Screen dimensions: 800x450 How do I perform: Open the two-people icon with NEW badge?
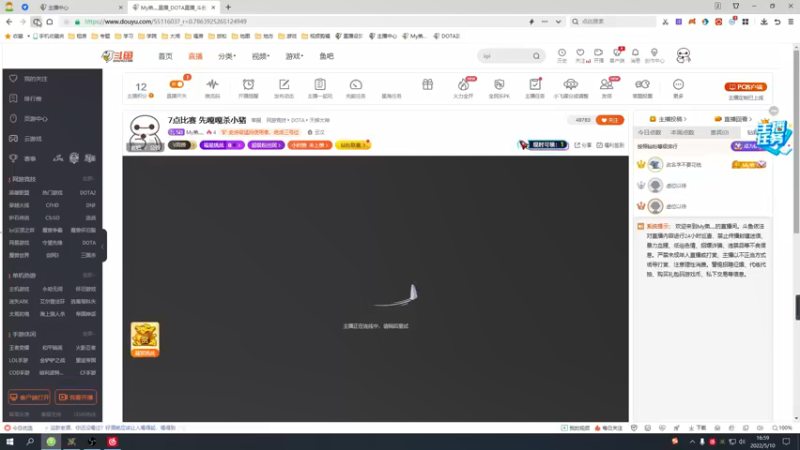pyautogui.click(x=607, y=84)
